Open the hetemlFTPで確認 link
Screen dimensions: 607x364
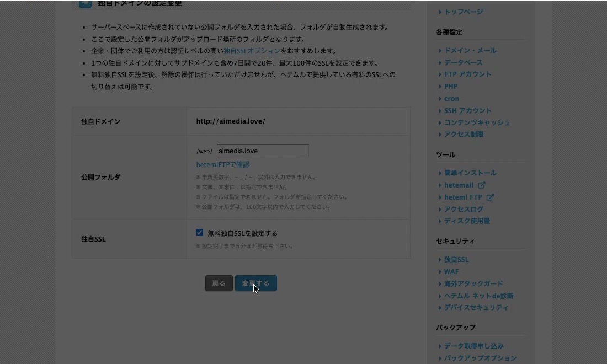222,164
